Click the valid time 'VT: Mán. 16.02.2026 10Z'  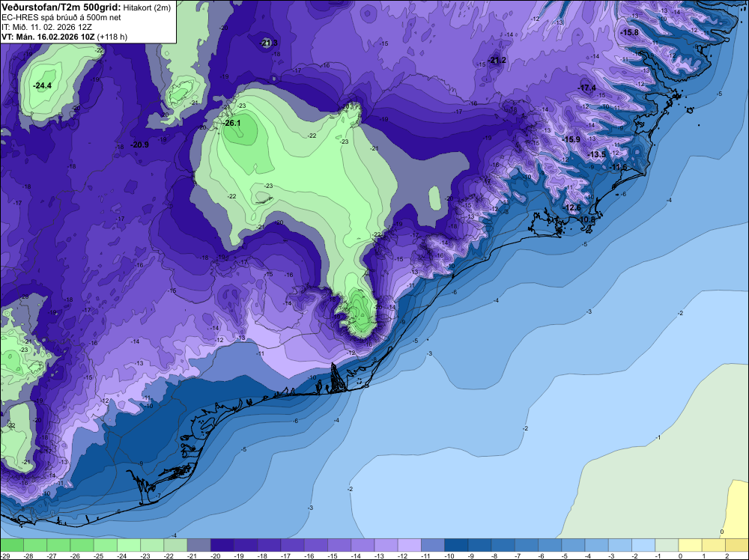[48, 37]
